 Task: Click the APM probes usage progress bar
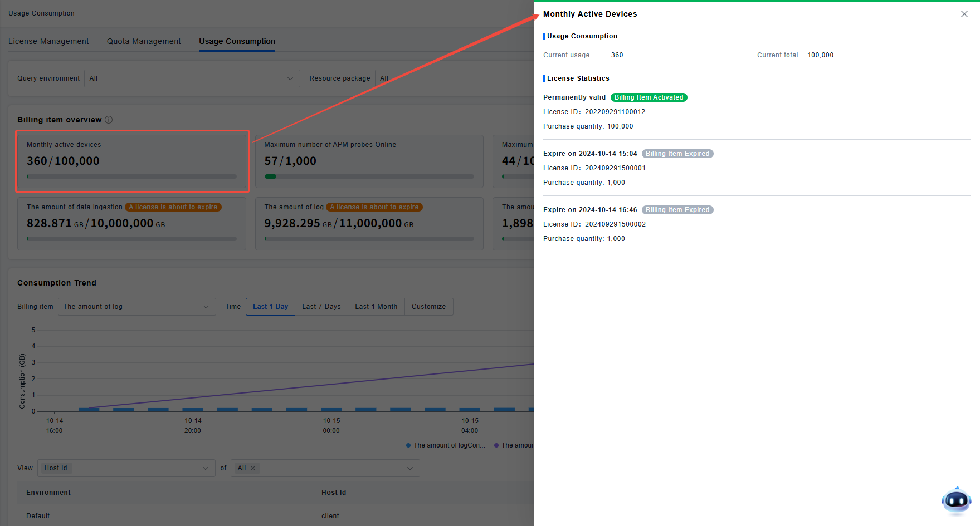(x=369, y=176)
